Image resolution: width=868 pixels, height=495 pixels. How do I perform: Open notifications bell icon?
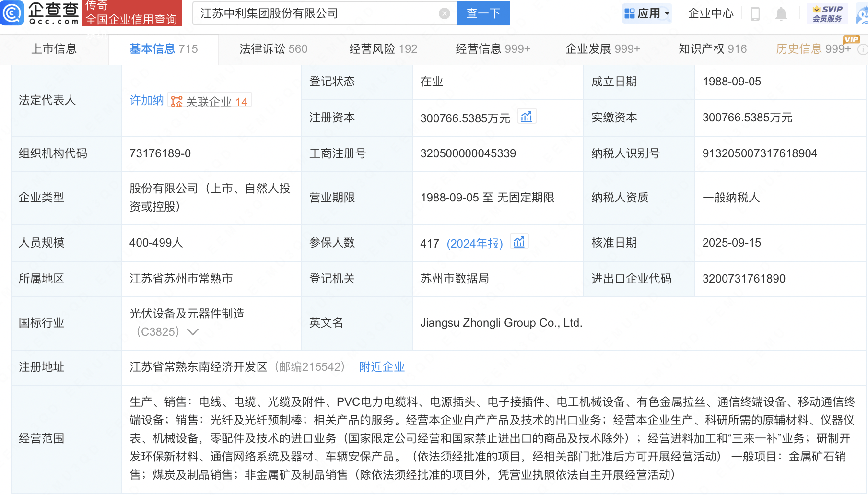click(x=781, y=13)
